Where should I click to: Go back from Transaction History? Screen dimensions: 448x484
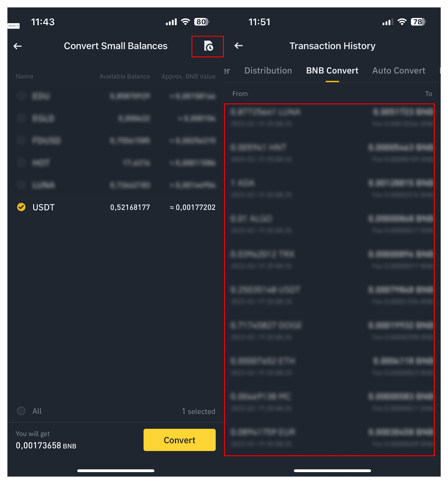(239, 46)
